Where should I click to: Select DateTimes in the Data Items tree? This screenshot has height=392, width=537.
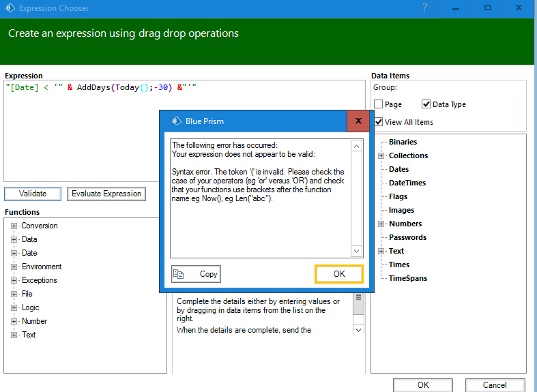point(407,183)
